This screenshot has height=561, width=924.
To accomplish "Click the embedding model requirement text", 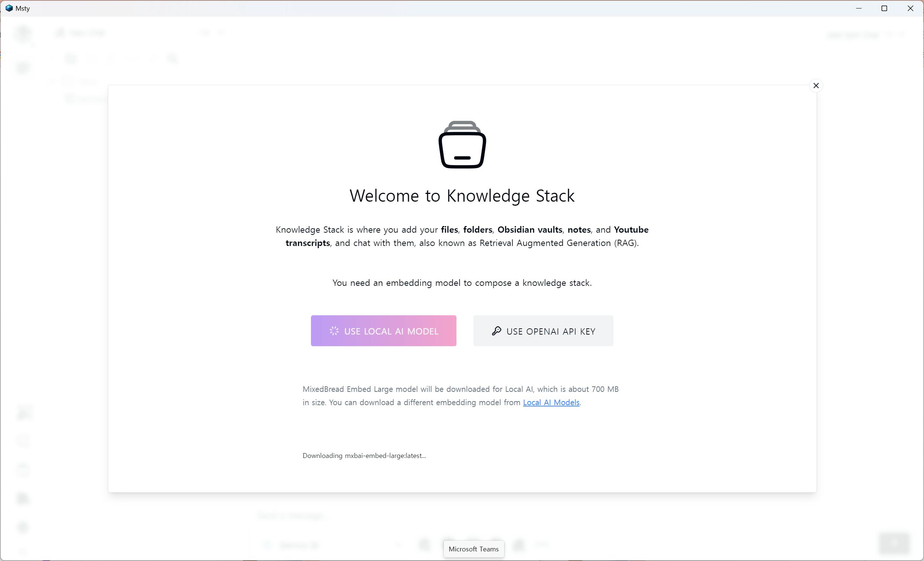I will tap(462, 283).
